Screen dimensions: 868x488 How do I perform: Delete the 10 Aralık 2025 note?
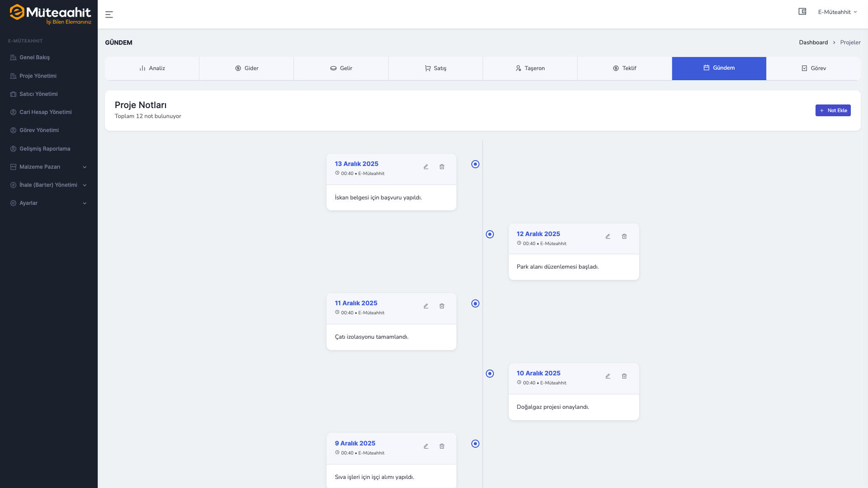(x=624, y=376)
